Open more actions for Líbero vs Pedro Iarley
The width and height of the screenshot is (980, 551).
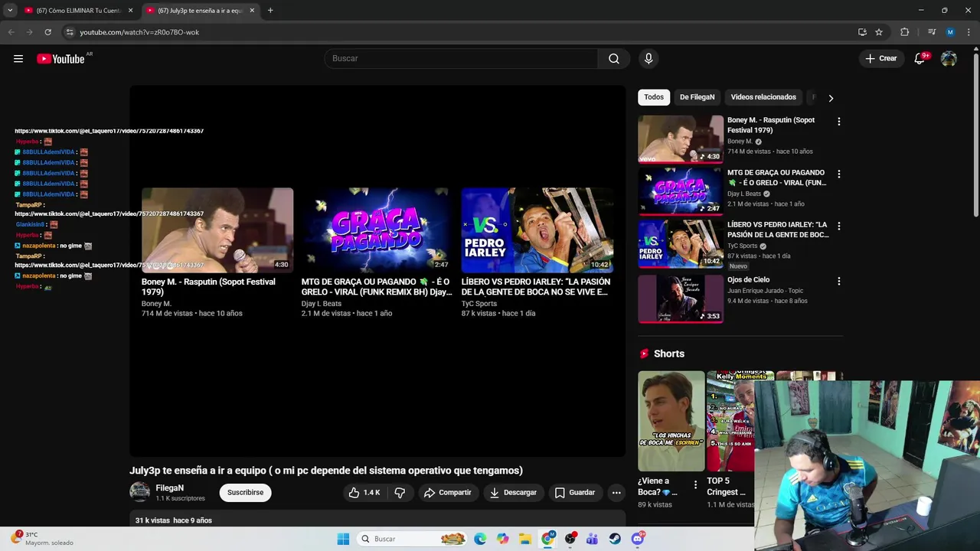coord(838,227)
